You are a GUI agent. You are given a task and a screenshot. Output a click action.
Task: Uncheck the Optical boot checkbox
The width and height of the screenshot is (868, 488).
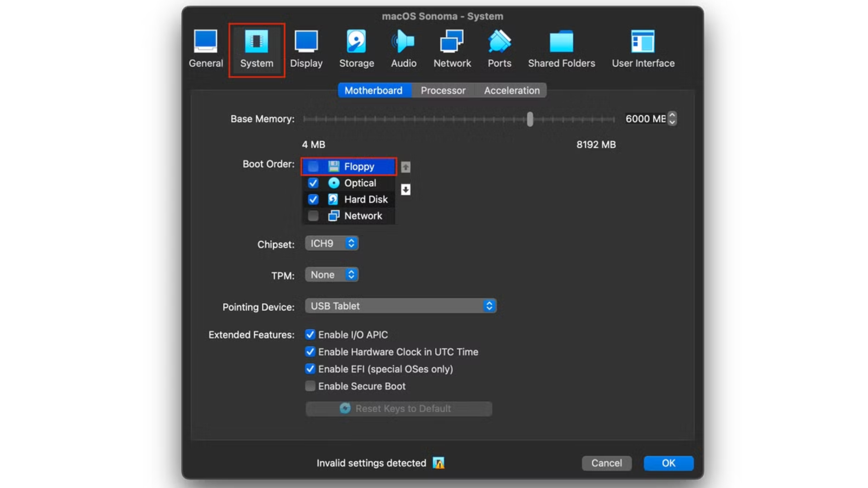pos(313,183)
